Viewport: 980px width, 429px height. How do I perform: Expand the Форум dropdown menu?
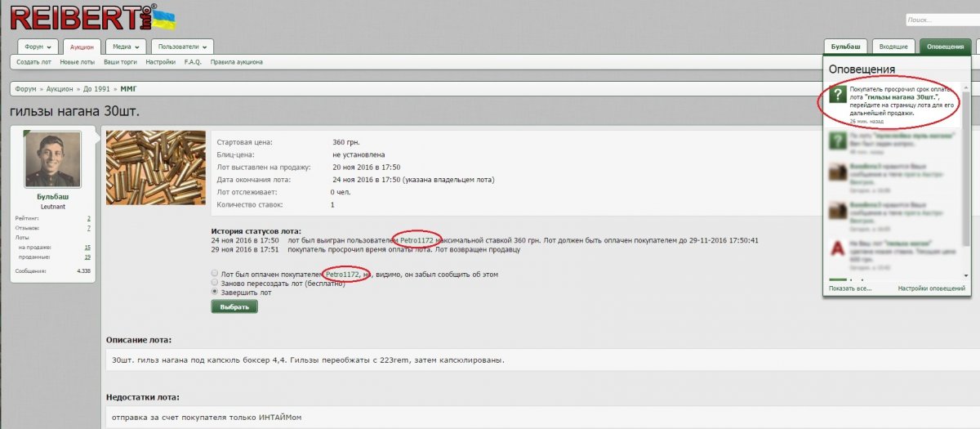(38, 47)
